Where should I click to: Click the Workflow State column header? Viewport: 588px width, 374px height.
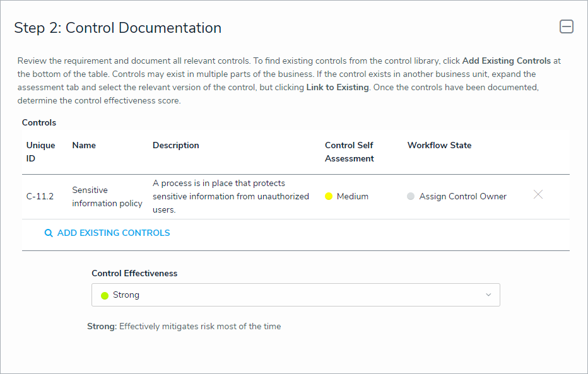439,146
